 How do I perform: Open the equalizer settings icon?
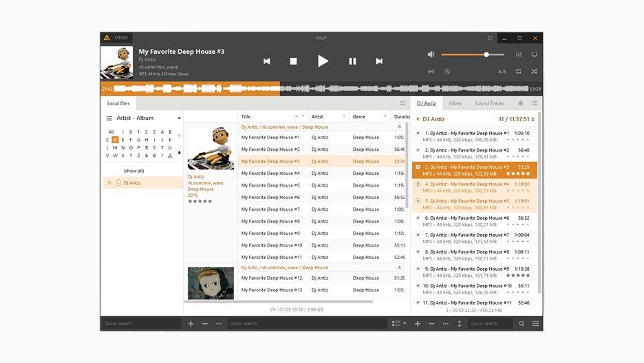point(519,54)
